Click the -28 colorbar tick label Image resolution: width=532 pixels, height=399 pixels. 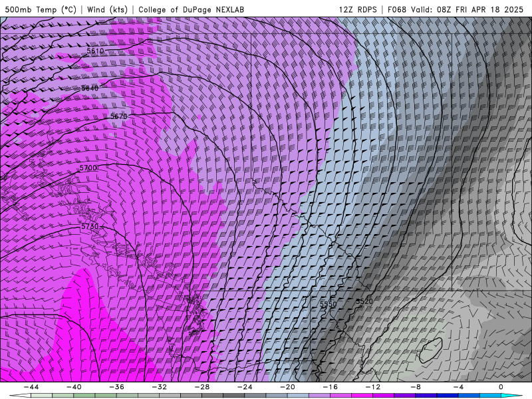202,387
